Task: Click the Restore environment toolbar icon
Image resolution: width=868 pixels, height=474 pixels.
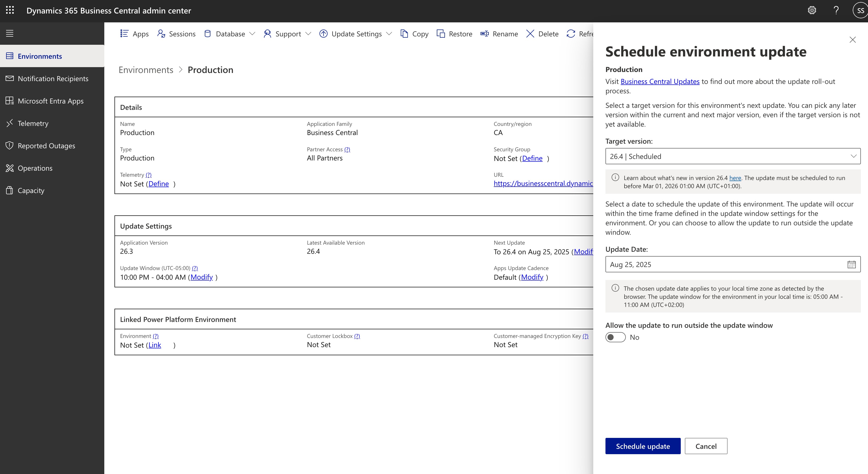Action: [x=441, y=34]
